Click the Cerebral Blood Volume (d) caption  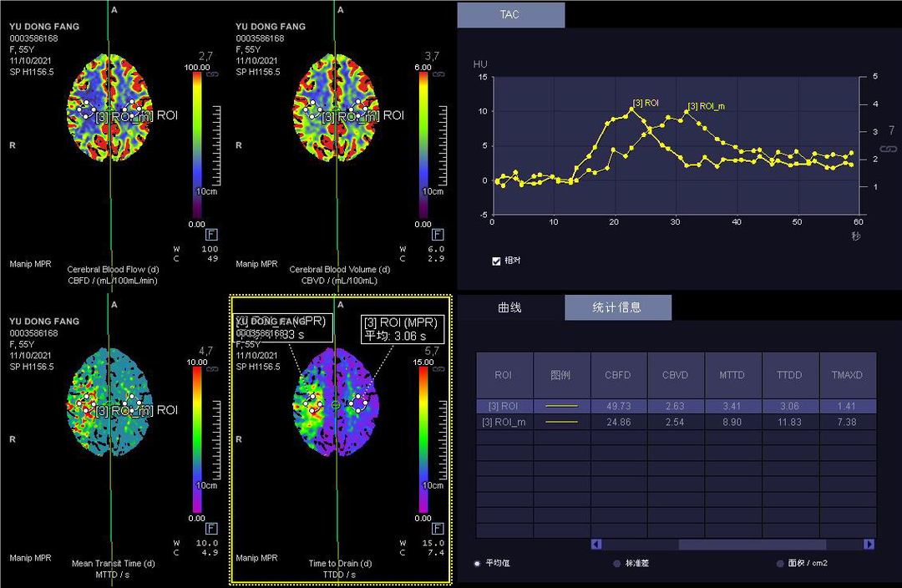[339, 269]
